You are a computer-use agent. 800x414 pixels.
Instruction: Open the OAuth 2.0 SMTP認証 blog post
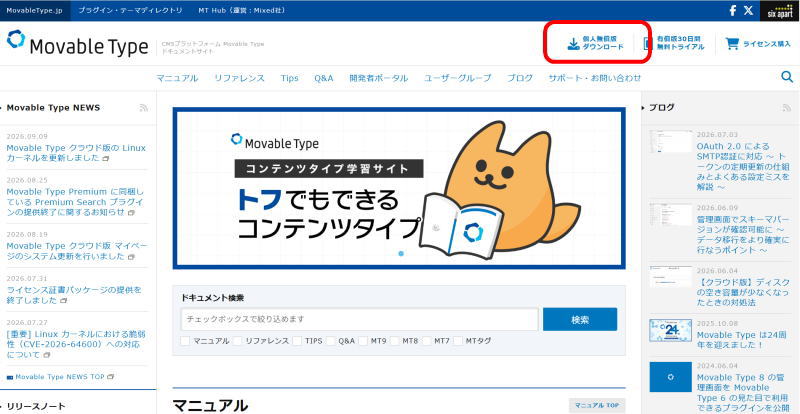[743, 166]
